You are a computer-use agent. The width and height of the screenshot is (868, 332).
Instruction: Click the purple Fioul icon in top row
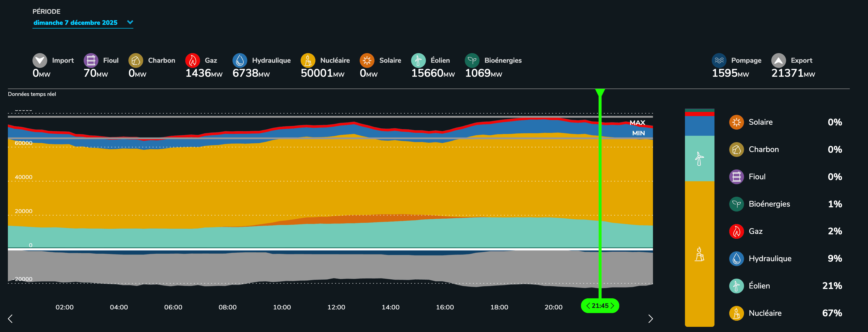[x=91, y=60]
